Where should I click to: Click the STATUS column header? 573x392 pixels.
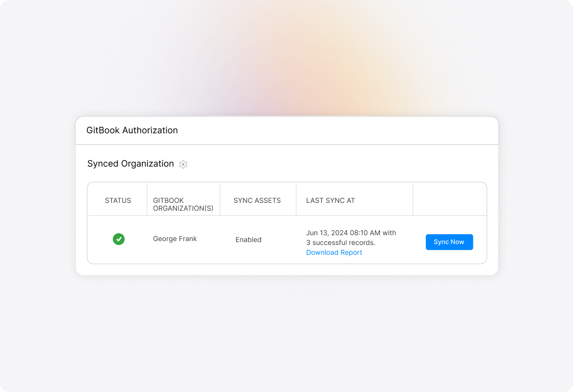[118, 200]
